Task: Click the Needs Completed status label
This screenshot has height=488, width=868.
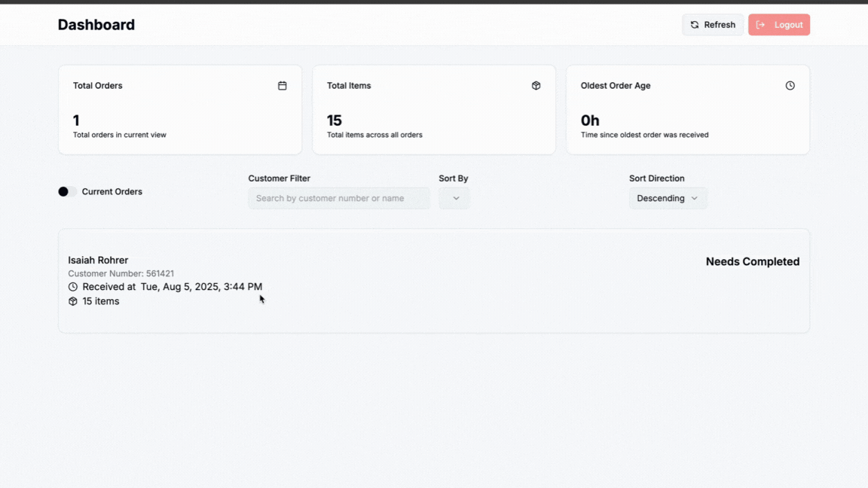Action: 752,261
